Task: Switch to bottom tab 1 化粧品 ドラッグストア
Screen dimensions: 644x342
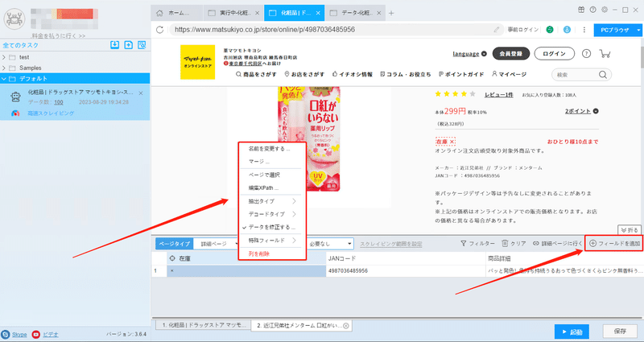Action: 204,325
